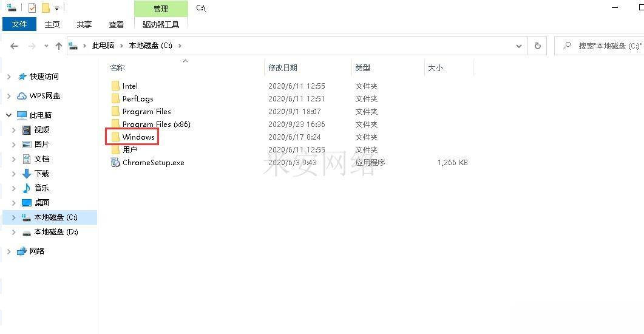Select the 管理 contextual tab header

tap(161, 9)
